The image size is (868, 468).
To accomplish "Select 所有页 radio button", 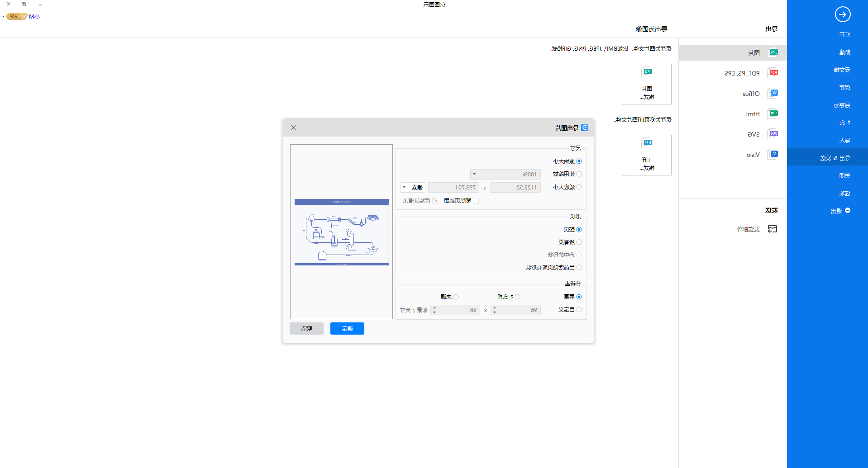I will 579,242.
